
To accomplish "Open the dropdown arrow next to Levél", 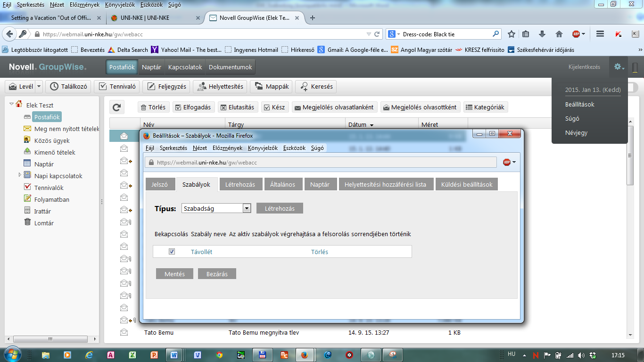I will (39, 87).
